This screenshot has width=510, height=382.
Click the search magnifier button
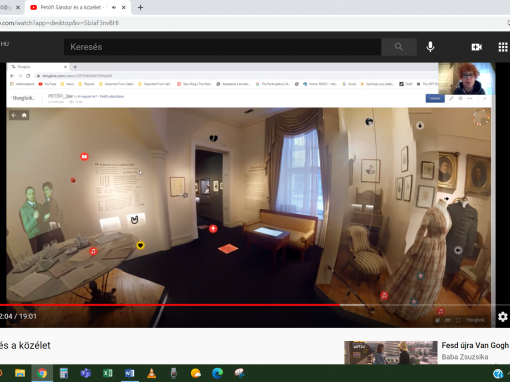399,47
